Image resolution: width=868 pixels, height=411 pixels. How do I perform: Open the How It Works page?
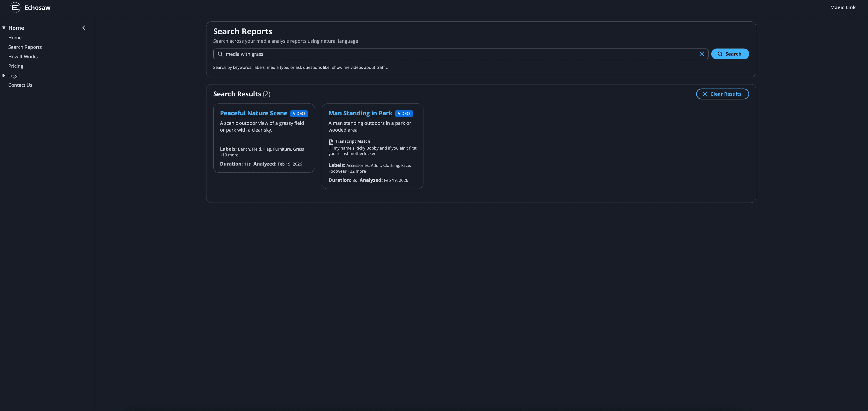pos(23,56)
